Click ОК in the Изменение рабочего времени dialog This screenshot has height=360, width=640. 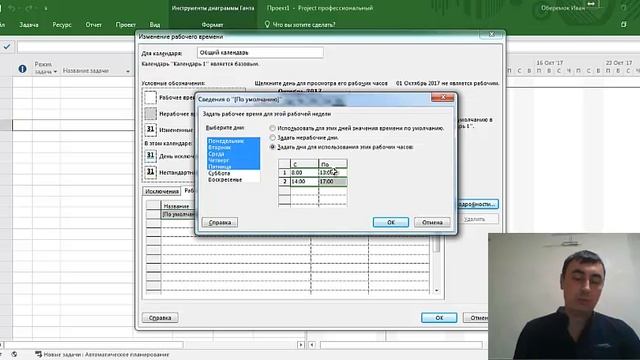[439, 318]
